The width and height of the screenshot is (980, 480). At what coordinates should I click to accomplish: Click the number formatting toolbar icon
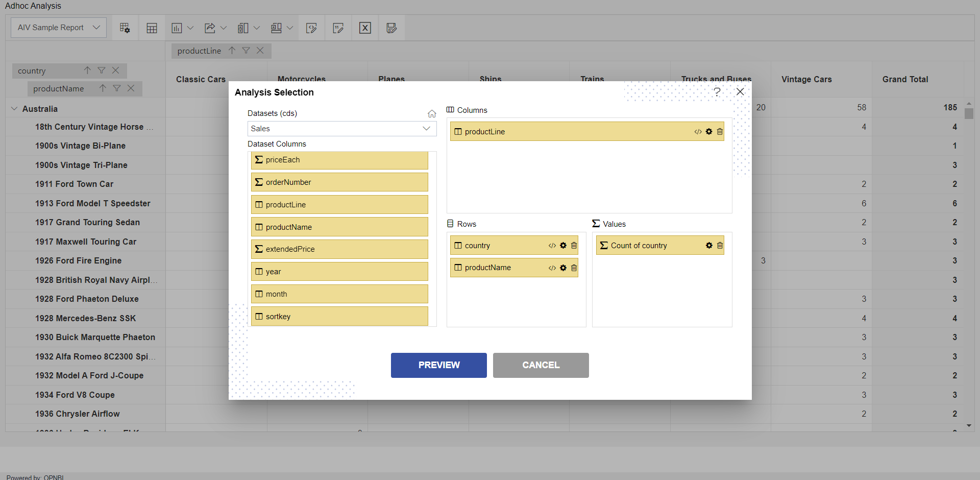click(338, 28)
